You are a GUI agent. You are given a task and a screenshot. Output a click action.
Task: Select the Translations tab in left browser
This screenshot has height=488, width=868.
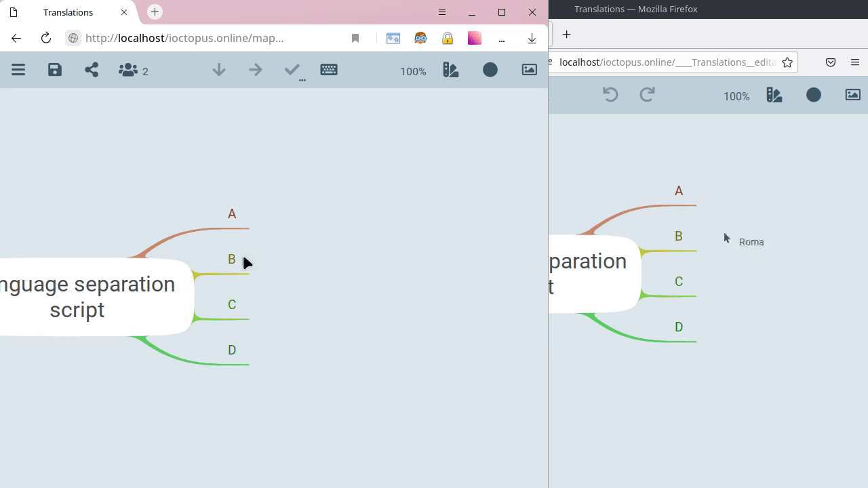[x=68, y=12]
